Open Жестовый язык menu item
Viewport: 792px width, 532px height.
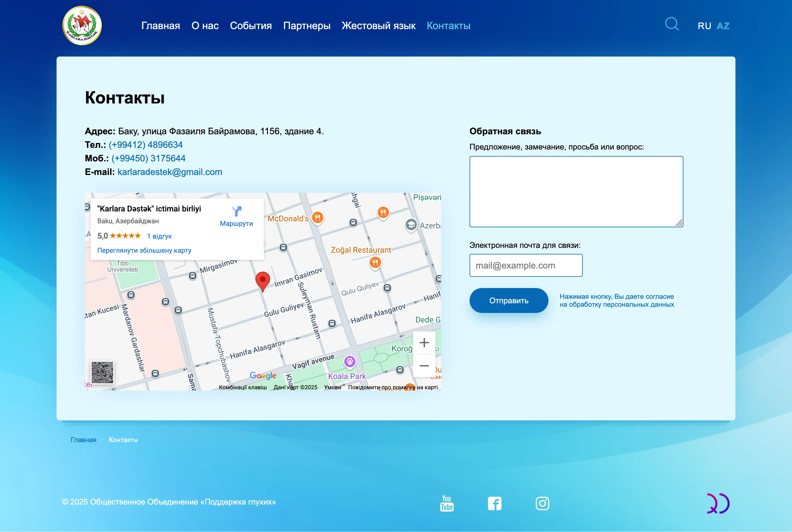pyautogui.click(x=378, y=25)
